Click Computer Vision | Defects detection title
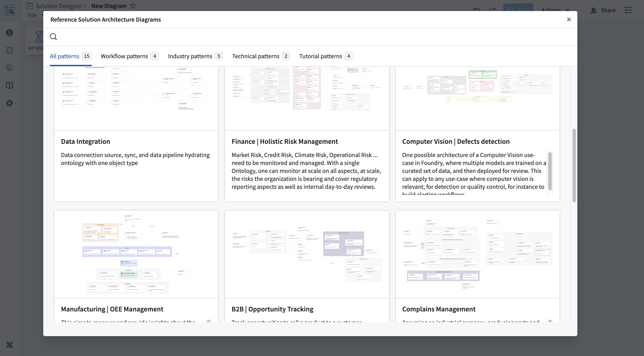Image resolution: width=644 pixels, height=356 pixels. point(456,141)
